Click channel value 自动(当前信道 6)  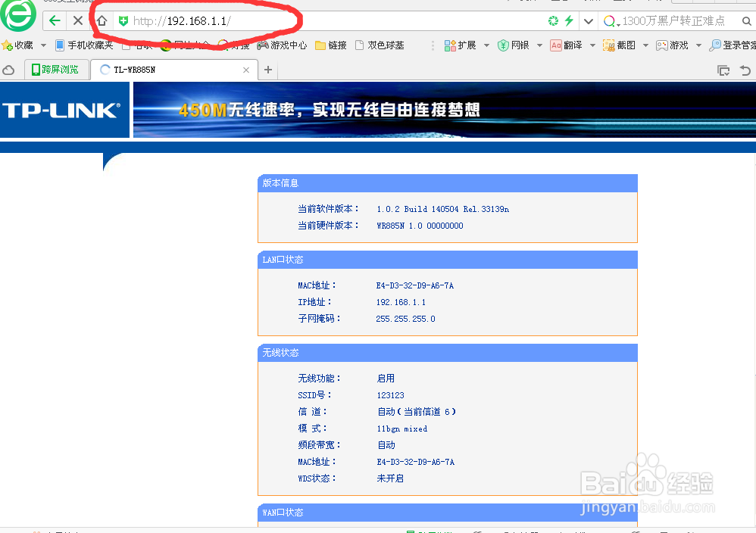point(417,412)
